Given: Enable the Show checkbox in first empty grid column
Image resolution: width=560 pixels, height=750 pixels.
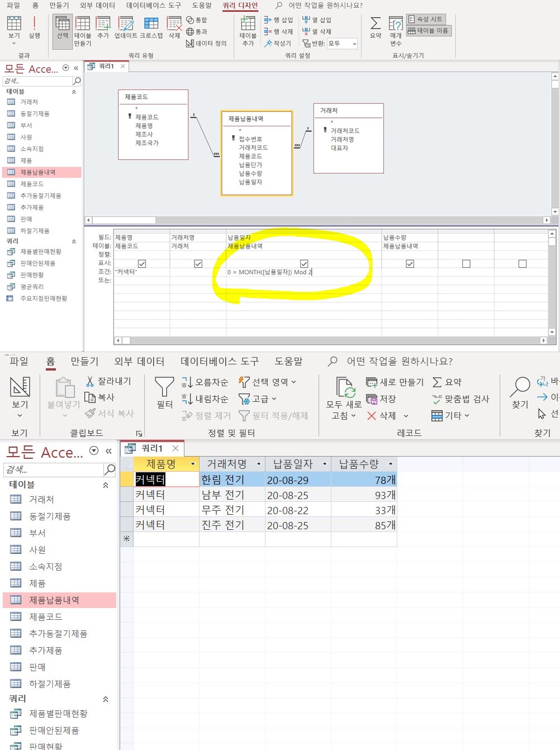Looking at the screenshot, I should click(466, 264).
